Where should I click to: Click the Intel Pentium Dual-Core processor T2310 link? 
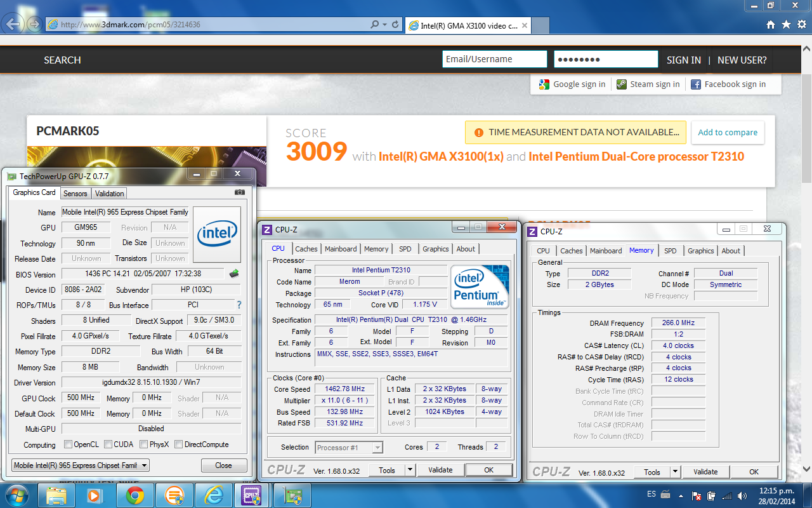636,156
